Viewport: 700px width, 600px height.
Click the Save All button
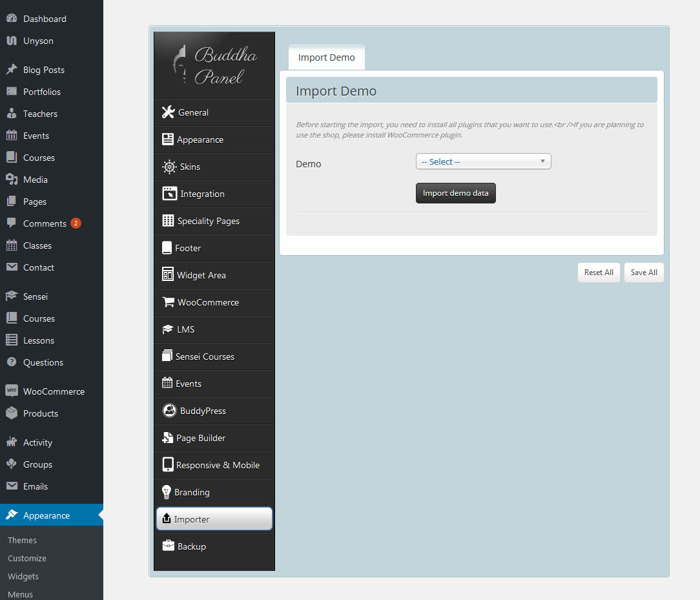[643, 273]
